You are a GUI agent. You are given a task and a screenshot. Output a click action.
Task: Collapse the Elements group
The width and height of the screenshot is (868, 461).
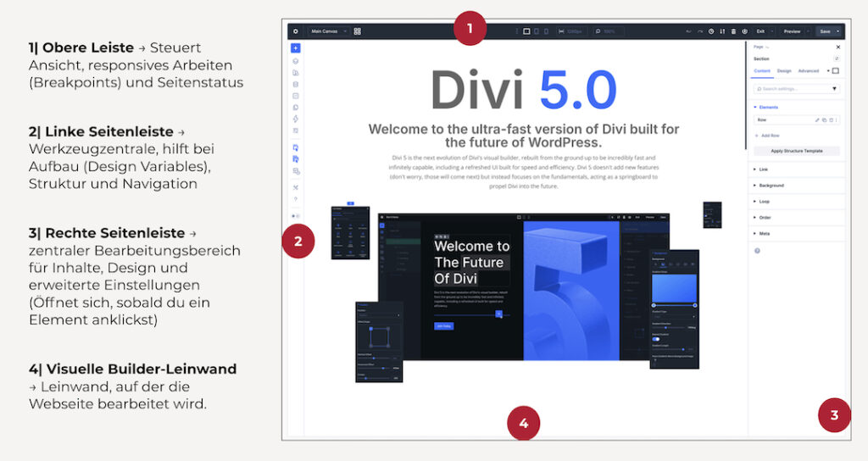[765, 107]
